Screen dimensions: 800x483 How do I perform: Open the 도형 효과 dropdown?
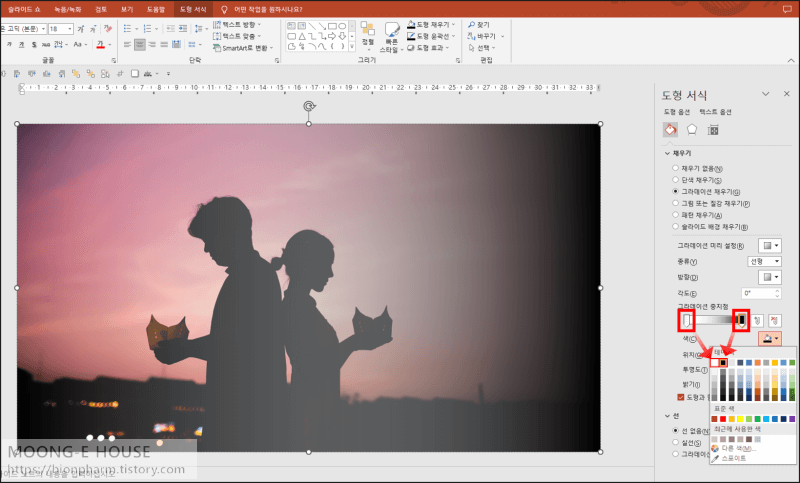click(429, 48)
